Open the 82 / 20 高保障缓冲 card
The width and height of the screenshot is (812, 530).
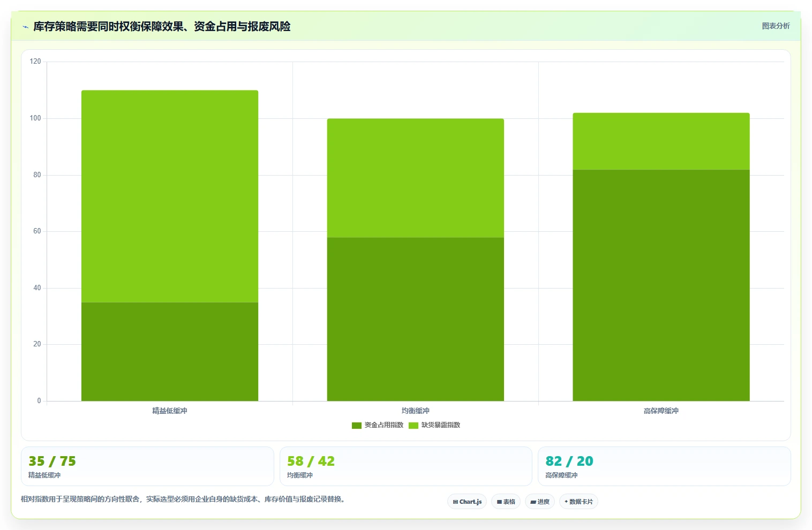664,466
